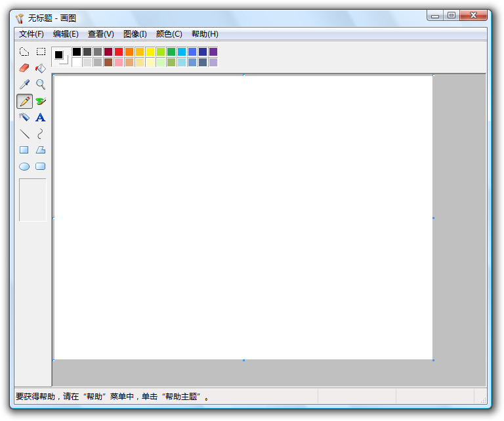The image size is (504, 421).
Task: Pick the black color swatch
Action: click(77, 52)
